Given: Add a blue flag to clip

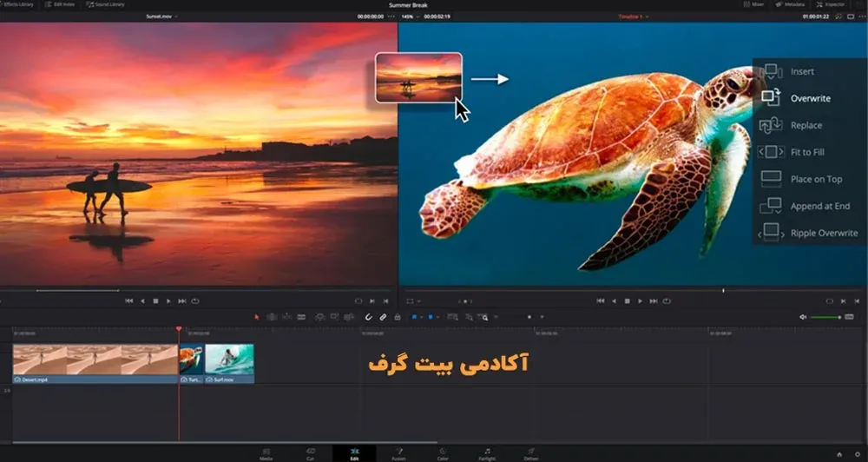Looking at the screenshot, I should [x=413, y=317].
